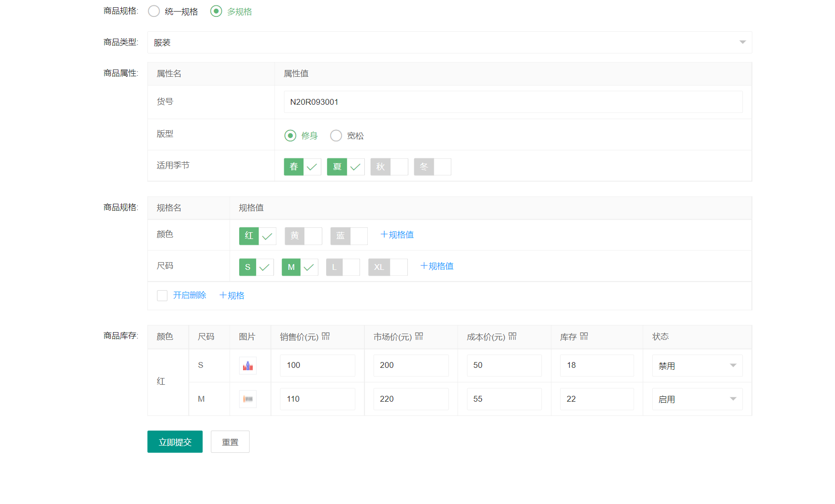
Task: Click the +规格 link to add spec
Action: tap(232, 295)
